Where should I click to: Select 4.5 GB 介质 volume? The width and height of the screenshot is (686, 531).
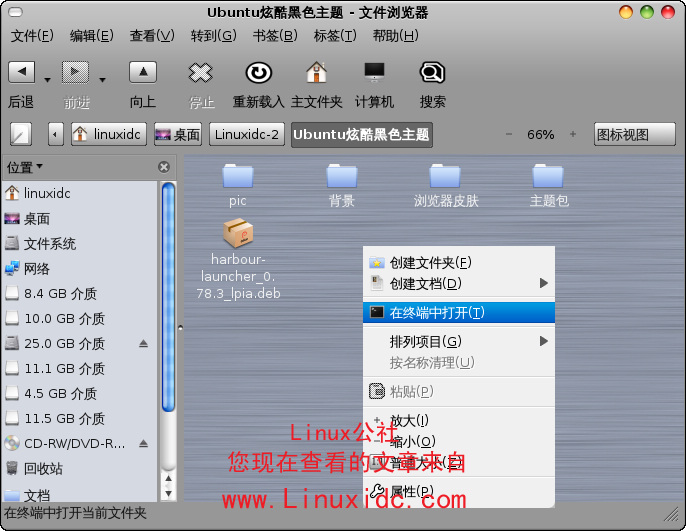(x=80, y=393)
